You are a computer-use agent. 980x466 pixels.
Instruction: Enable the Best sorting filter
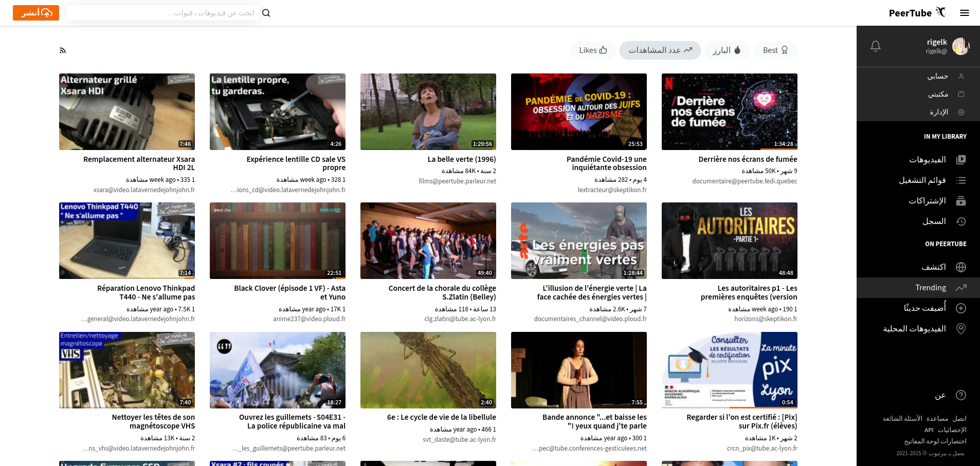[x=775, y=50]
